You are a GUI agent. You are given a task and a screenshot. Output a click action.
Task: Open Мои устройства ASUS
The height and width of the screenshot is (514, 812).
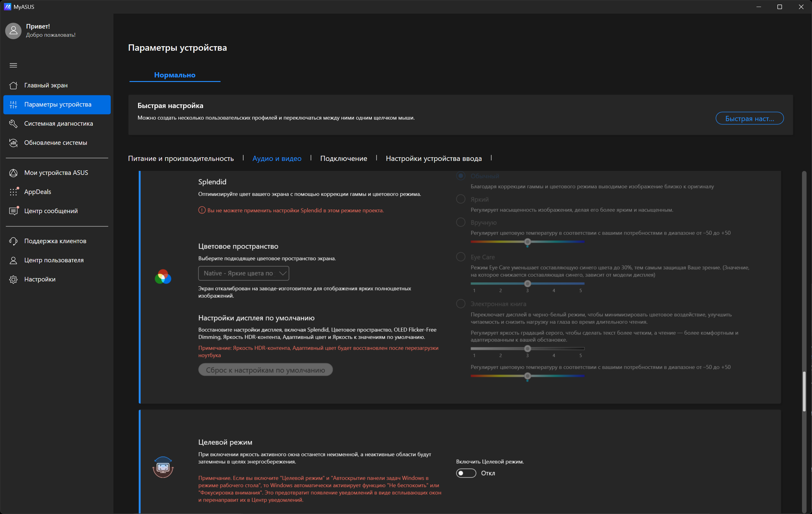coord(57,173)
